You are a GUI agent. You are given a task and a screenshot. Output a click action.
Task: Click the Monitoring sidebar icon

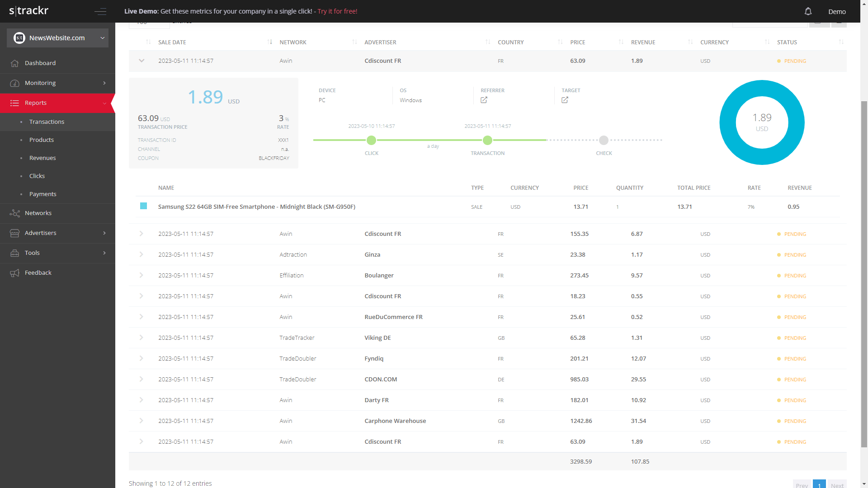[x=15, y=83]
